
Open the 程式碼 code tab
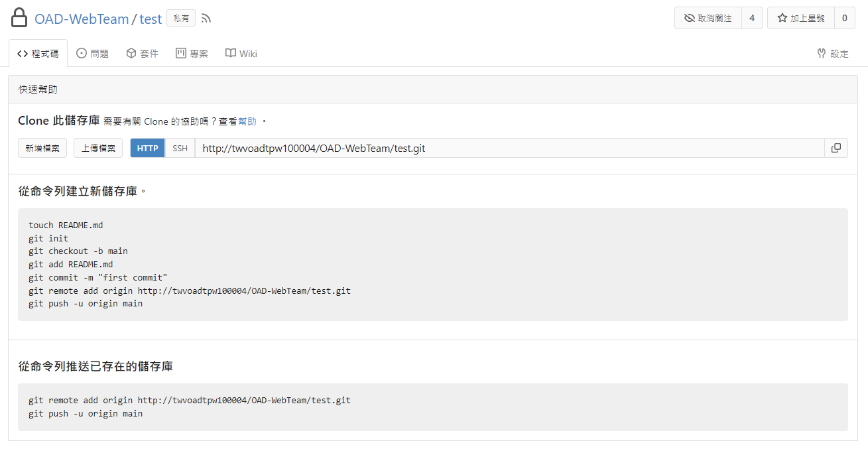click(38, 54)
